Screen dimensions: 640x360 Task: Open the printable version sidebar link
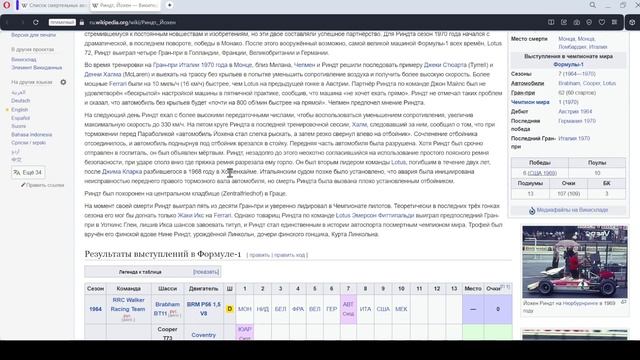(33, 35)
